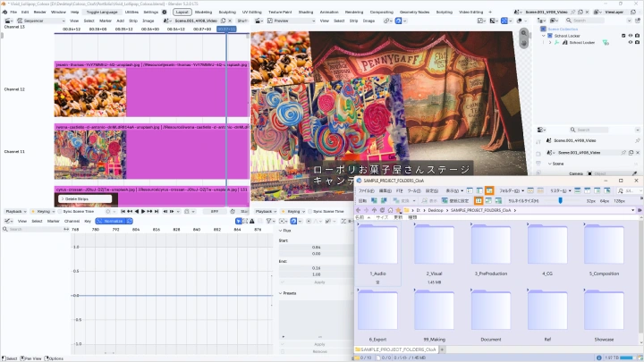Toggle the show-errors warning triangle icon

click(x=251, y=221)
